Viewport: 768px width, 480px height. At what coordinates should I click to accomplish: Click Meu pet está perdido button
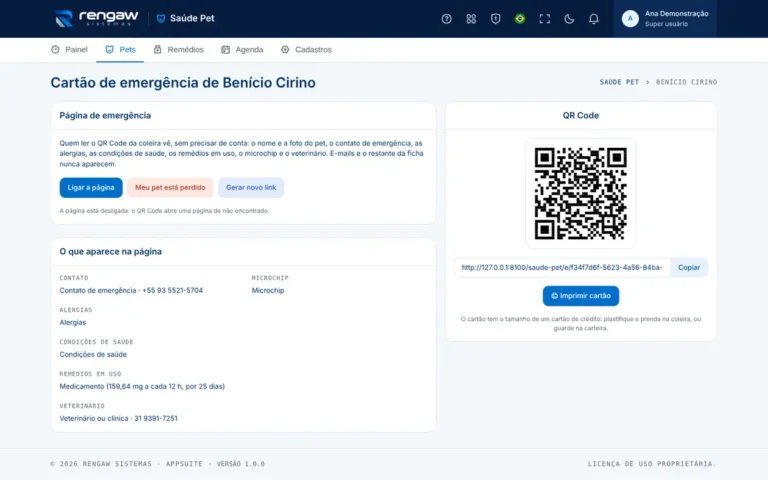click(x=170, y=188)
